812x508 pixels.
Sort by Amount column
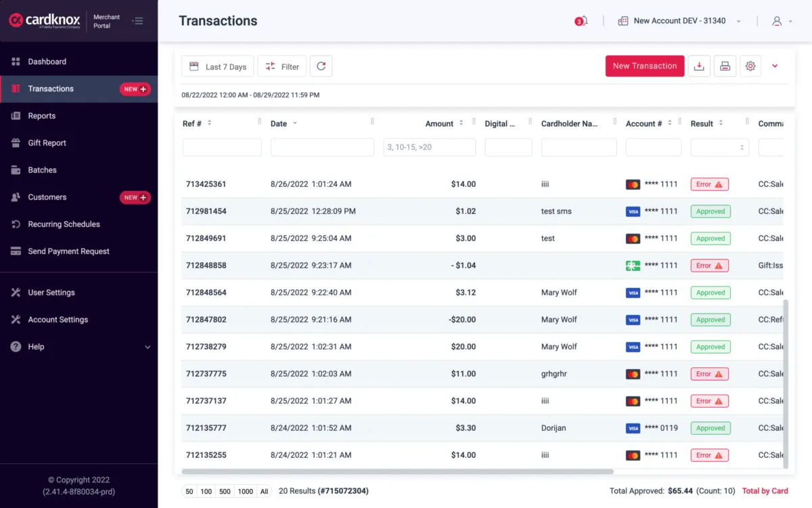point(461,123)
